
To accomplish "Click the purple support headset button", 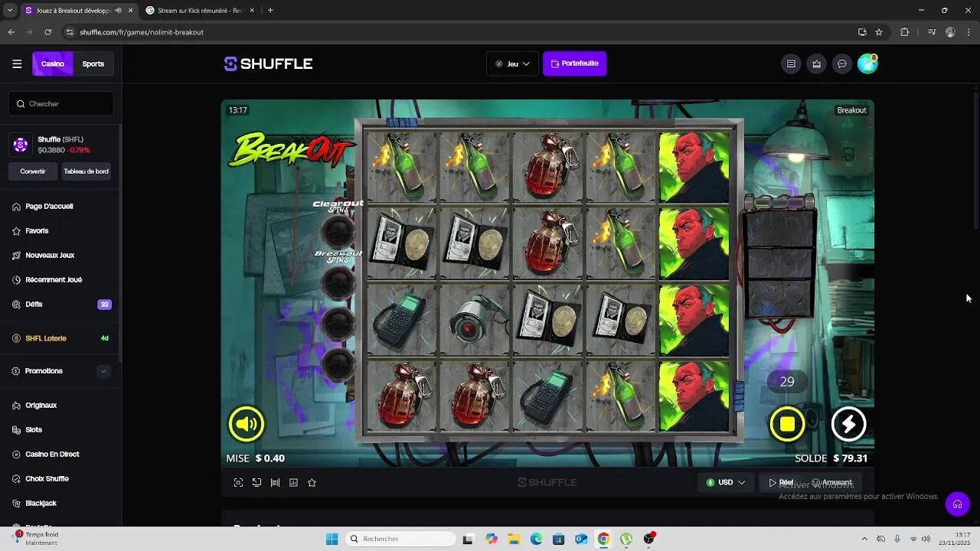I will point(957,504).
